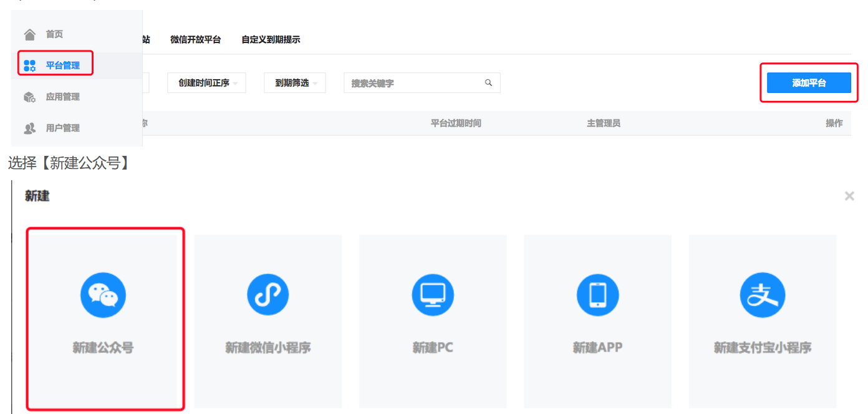Image resolution: width=868 pixels, height=414 pixels.
Task: Click the blue 添加平台 button
Action: [809, 83]
